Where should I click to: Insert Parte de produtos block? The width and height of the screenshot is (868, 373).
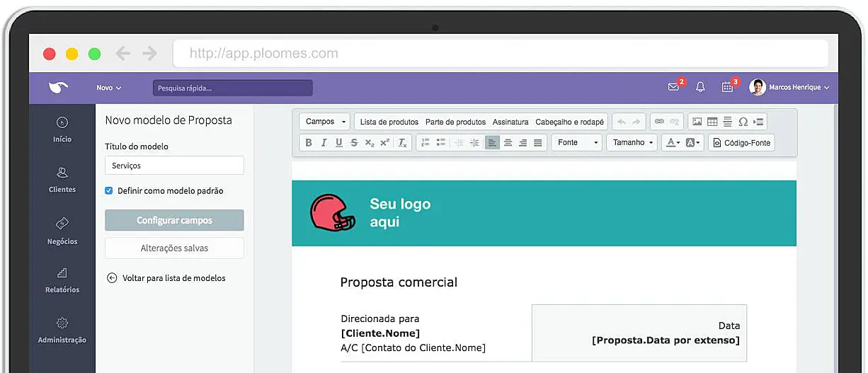pyautogui.click(x=455, y=122)
